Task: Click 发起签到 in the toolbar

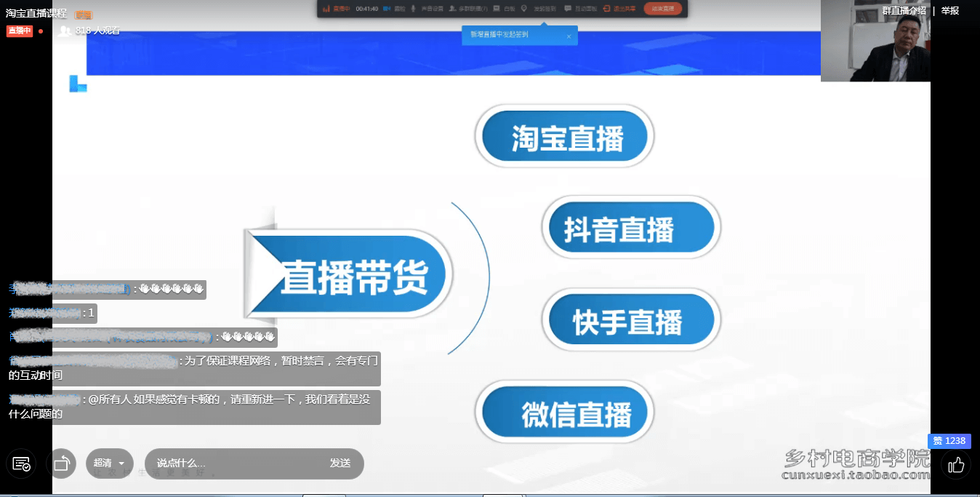Action: pyautogui.click(x=545, y=9)
